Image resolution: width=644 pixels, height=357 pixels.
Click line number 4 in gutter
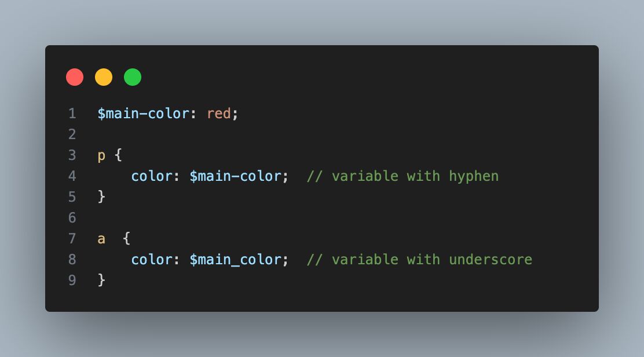tap(72, 176)
